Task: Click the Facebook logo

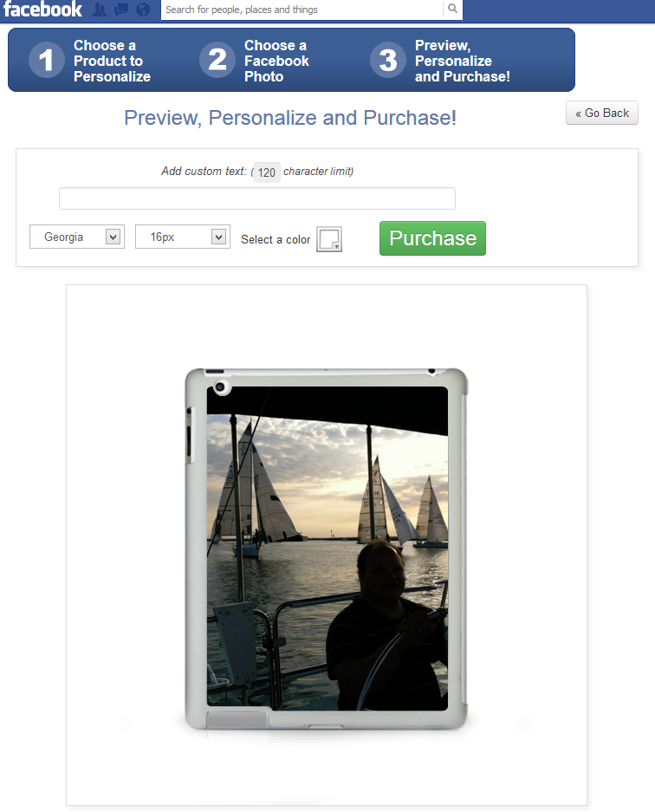Action: click(x=42, y=10)
